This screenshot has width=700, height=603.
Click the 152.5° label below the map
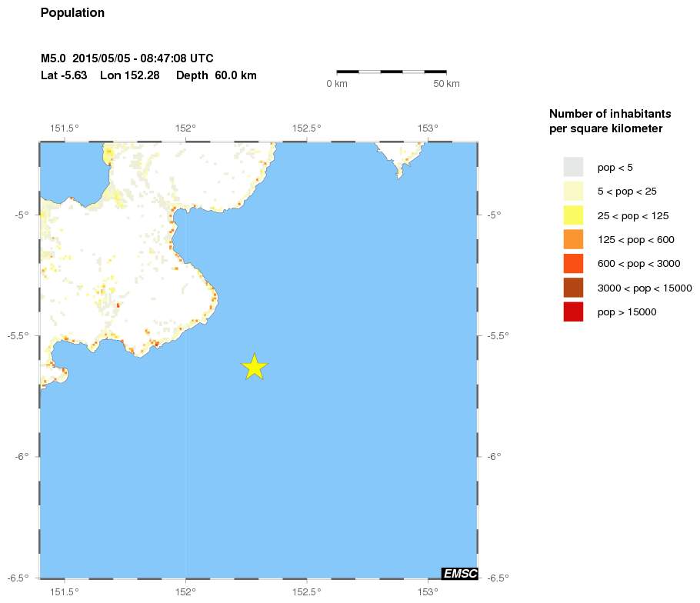tap(307, 591)
